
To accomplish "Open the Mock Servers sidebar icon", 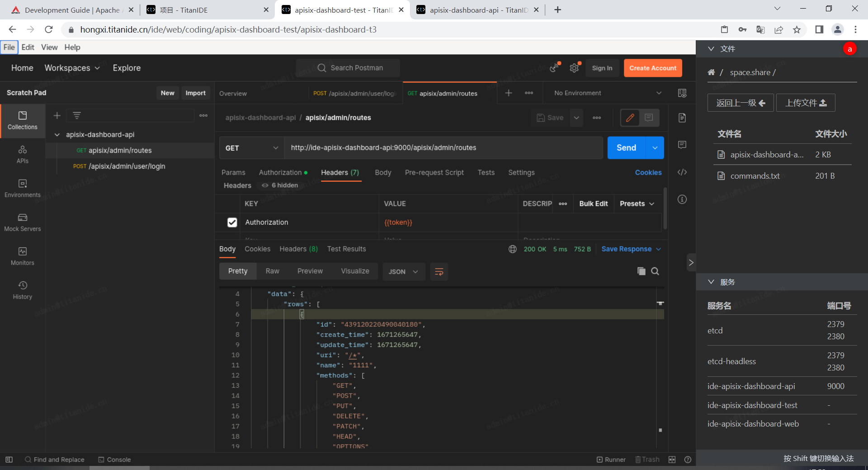I will point(22,222).
